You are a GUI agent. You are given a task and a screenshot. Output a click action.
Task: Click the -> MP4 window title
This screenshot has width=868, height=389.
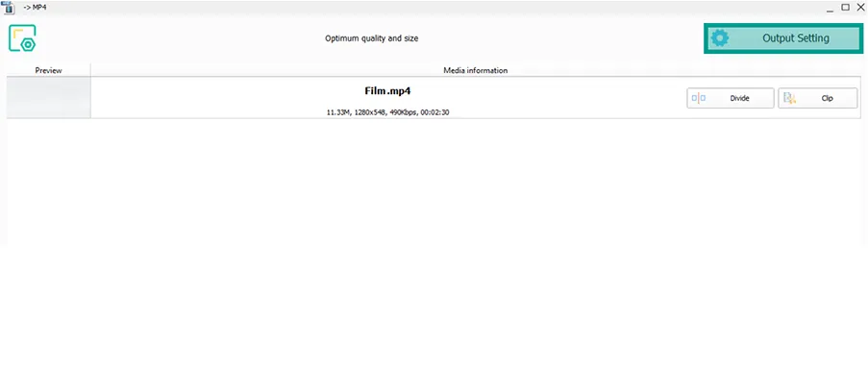tap(35, 7)
